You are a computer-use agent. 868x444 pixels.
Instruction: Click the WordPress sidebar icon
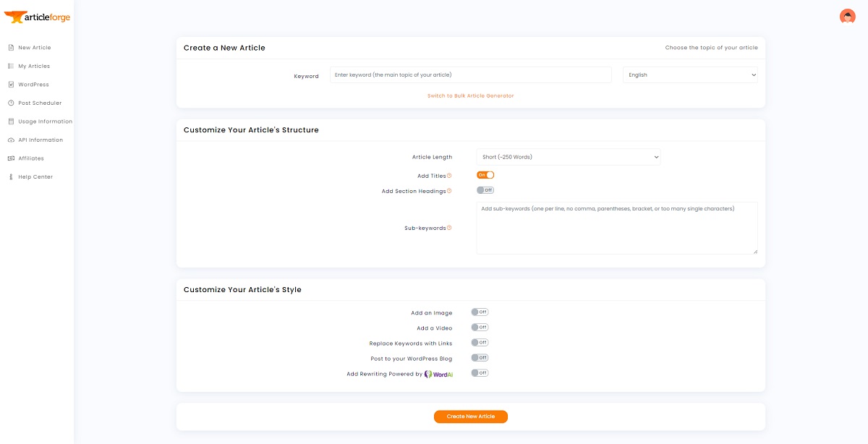click(11, 85)
